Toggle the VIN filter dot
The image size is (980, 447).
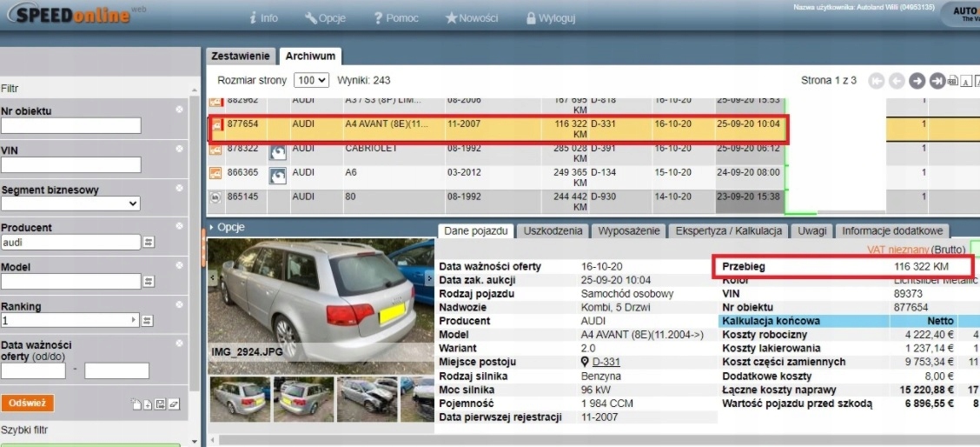[x=179, y=150]
